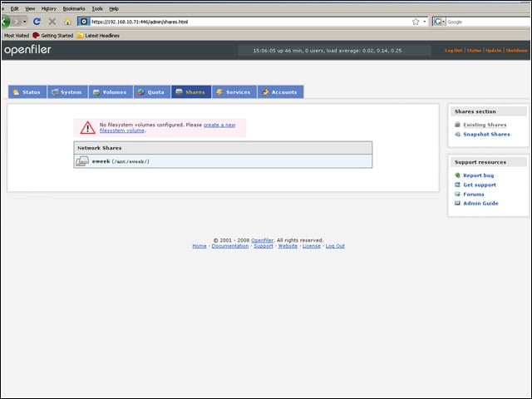Open the View menu

(x=30, y=9)
